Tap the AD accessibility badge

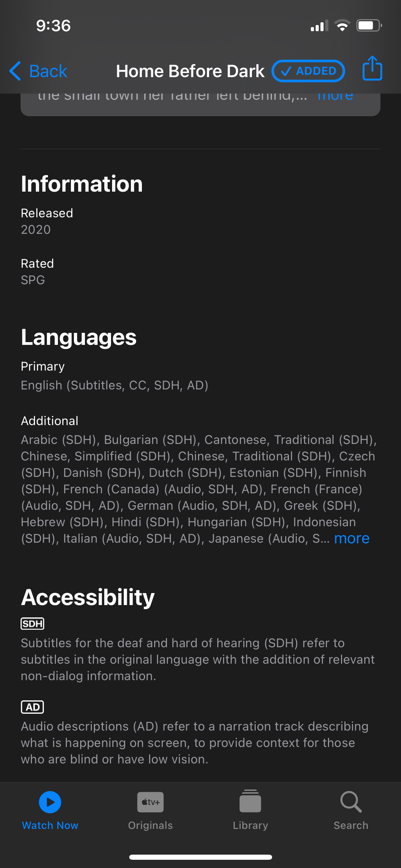point(33,707)
